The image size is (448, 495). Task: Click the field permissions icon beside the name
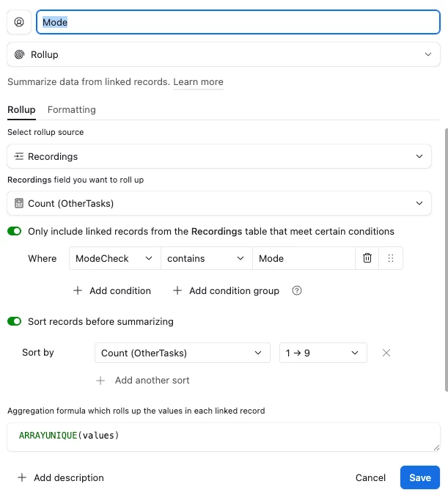coord(19,22)
